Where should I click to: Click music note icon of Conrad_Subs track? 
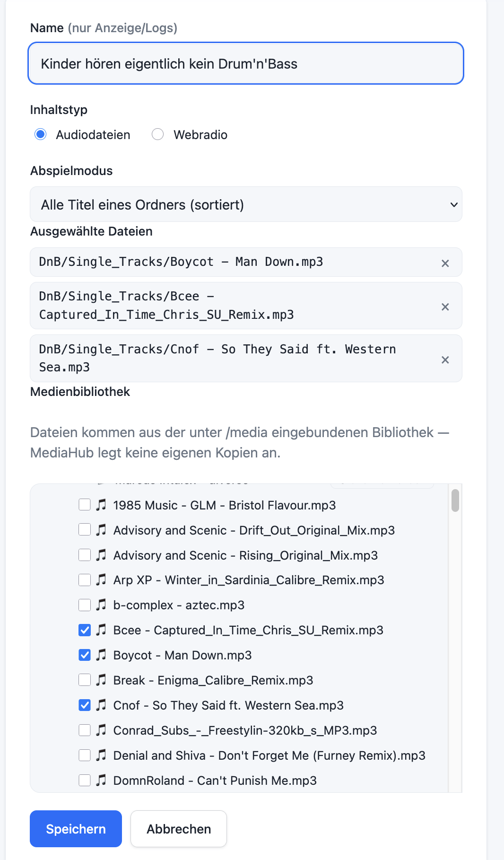(x=101, y=730)
